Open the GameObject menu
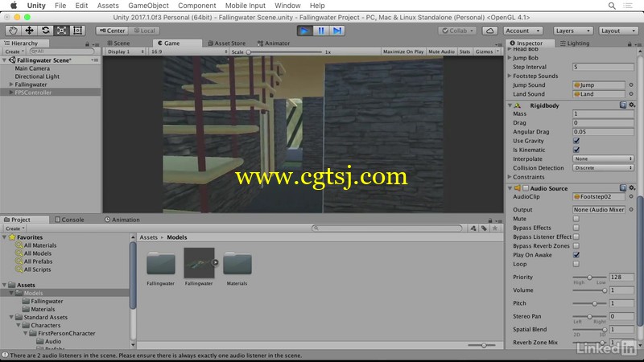This screenshot has width=644, height=362. pyautogui.click(x=148, y=6)
